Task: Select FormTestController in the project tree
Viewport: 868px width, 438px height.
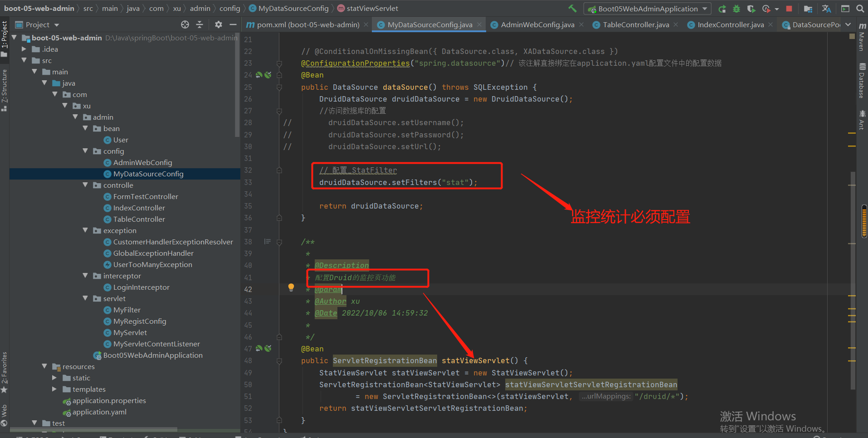Action: point(141,196)
